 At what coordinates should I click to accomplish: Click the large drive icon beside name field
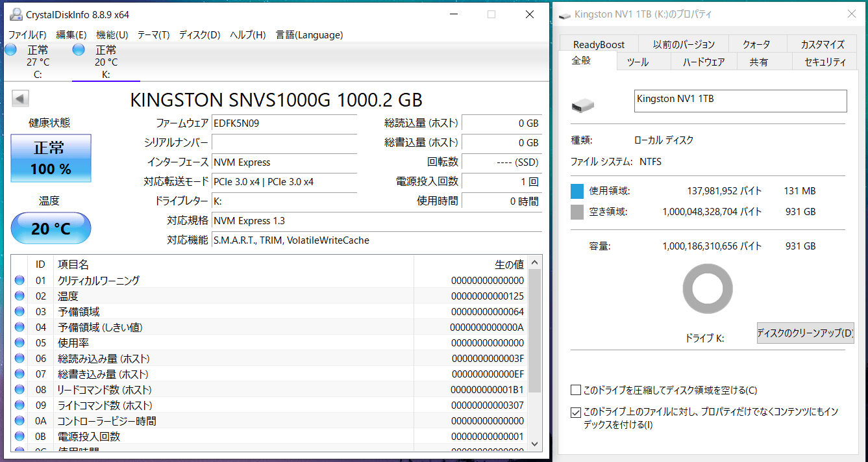click(x=583, y=105)
